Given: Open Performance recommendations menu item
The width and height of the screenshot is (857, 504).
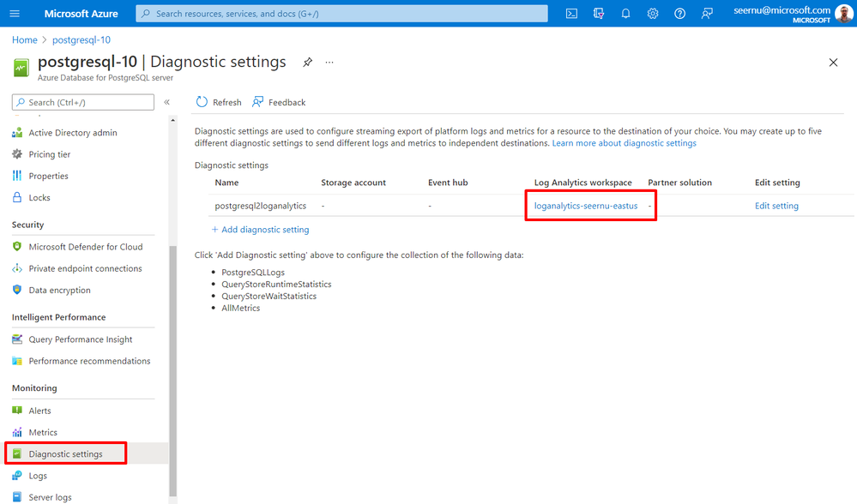Looking at the screenshot, I should pos(89,361).
